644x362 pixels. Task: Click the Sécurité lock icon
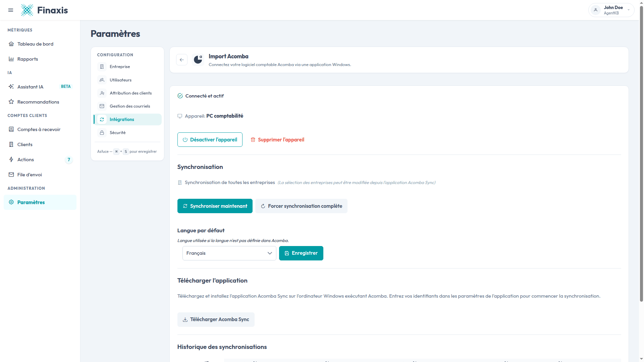(x=102, y=133)
